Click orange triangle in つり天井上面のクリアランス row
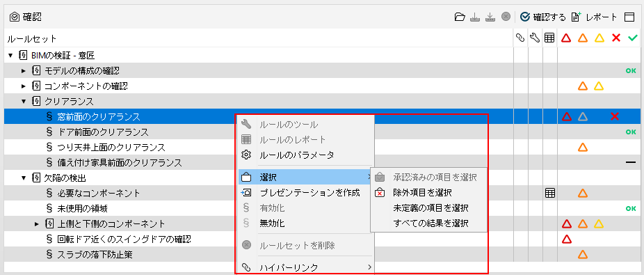644x275 pixels. [582, 147]
